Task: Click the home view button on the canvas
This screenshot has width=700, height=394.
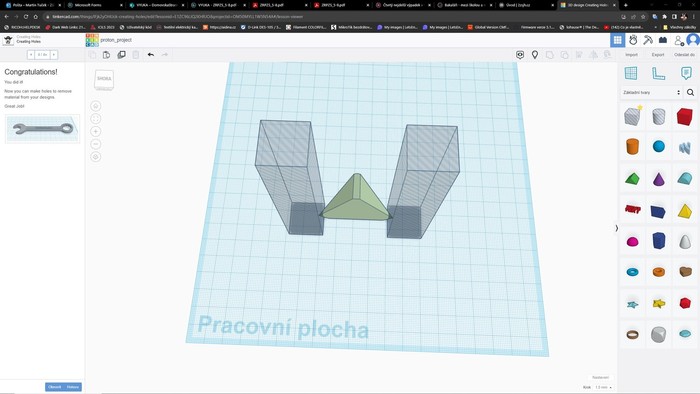Action: tap(96, 106)
